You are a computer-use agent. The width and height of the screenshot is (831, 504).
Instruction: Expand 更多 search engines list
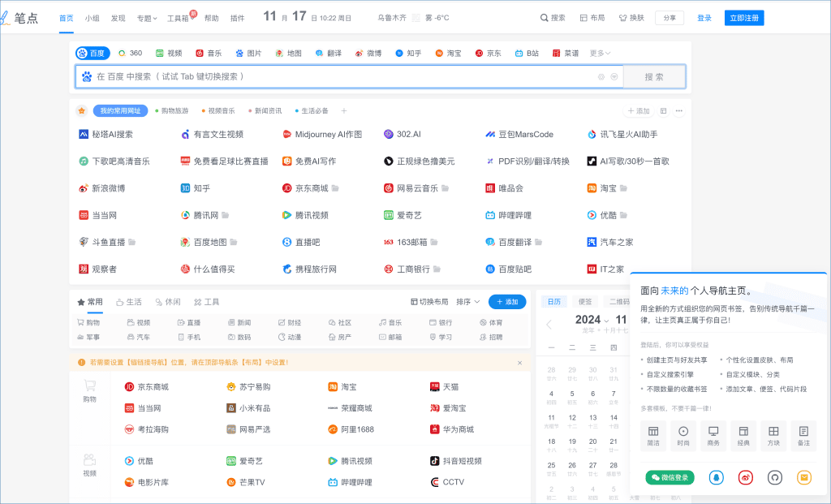tap(600, 54)
